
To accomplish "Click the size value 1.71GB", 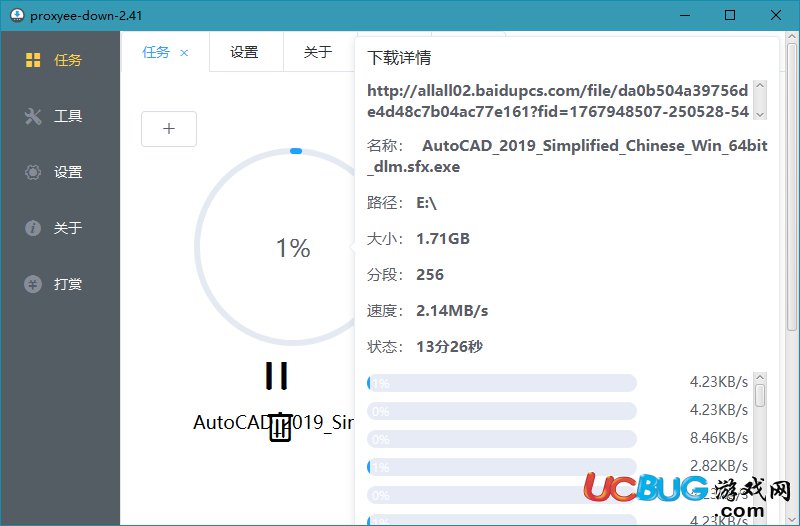I will [x=443, y=239].
